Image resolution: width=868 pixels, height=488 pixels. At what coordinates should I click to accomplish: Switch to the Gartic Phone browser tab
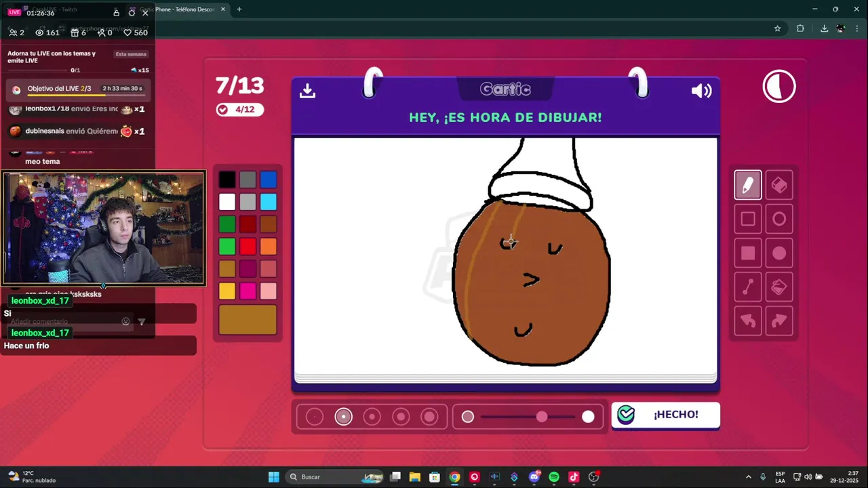[182, 9]
